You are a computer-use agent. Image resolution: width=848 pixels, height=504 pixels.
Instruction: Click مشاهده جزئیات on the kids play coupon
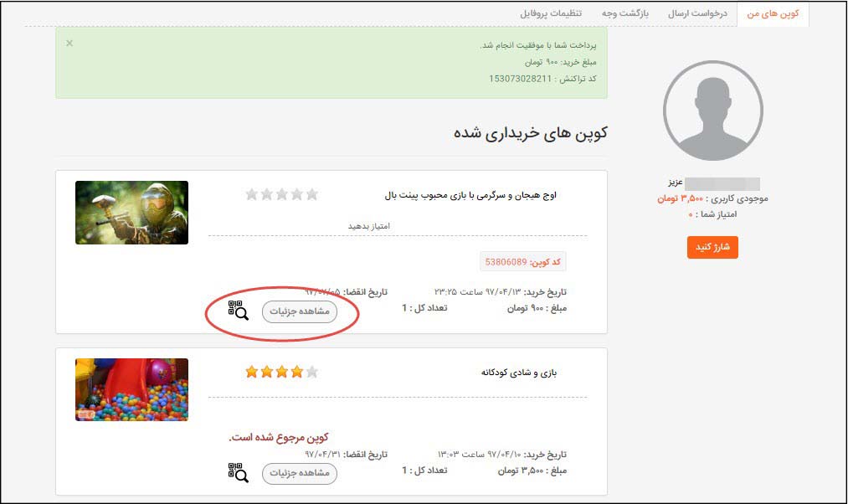pyautogui.click(x=300, y=473)
